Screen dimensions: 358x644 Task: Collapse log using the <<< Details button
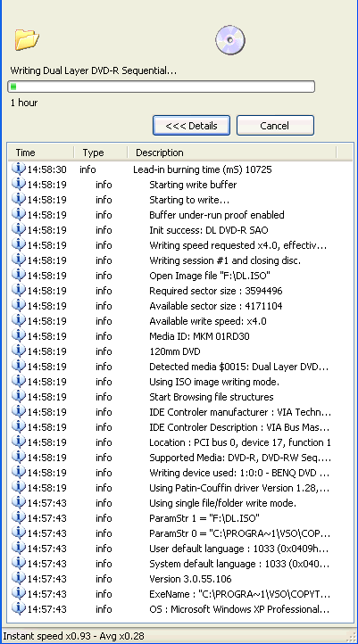pos(191,125)
